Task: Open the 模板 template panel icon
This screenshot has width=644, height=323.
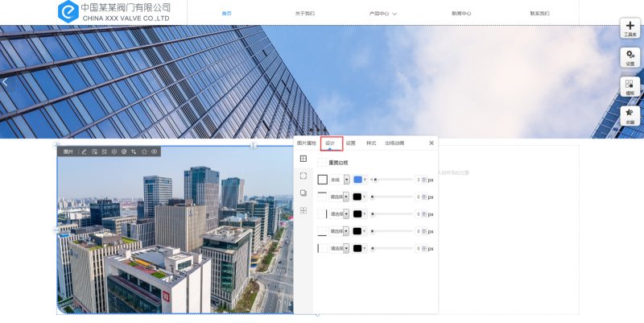Action: click(630, 86)
